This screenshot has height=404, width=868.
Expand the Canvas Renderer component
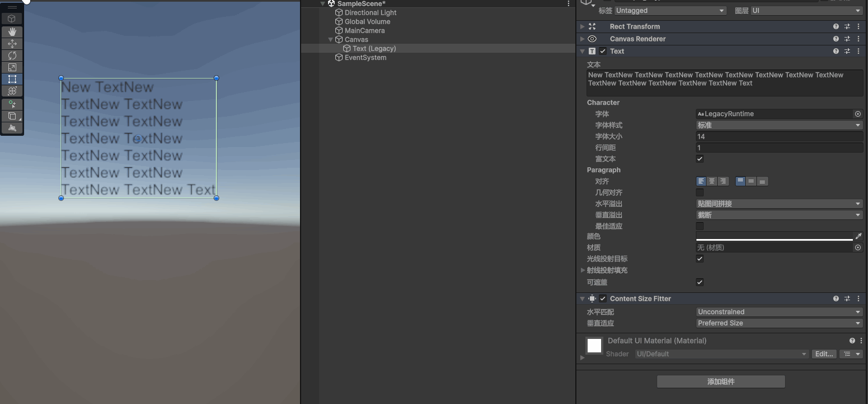coord(582,39)
